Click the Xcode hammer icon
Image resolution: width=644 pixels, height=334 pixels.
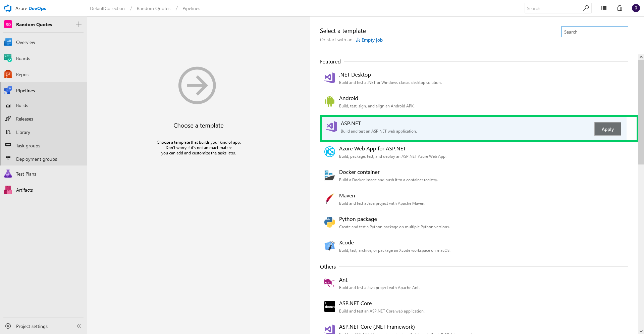[x=330, y=246]
